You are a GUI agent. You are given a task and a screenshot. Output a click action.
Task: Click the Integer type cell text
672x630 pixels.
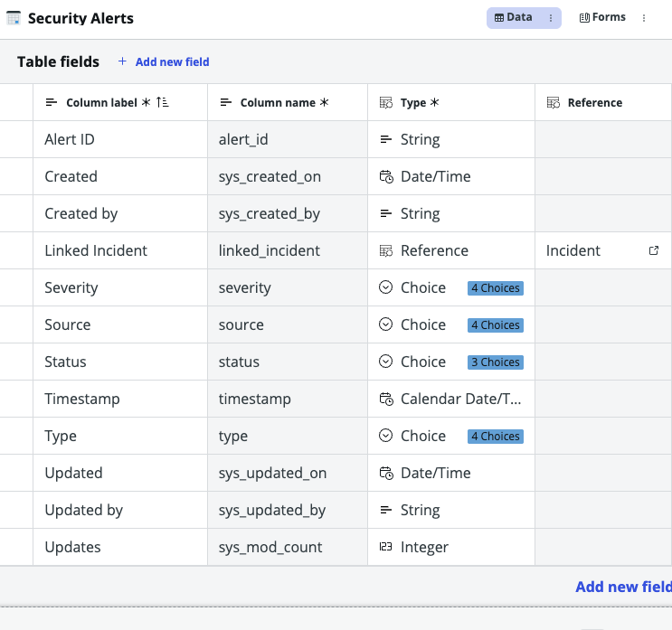click(424, 548)
